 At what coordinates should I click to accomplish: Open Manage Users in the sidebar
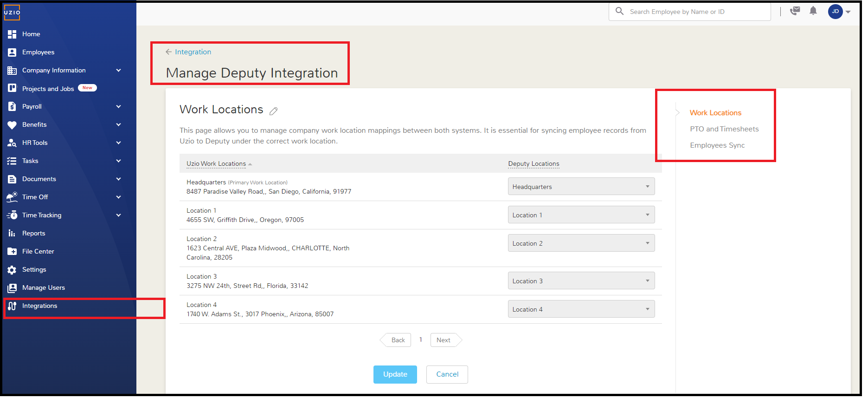click(44, 288)
